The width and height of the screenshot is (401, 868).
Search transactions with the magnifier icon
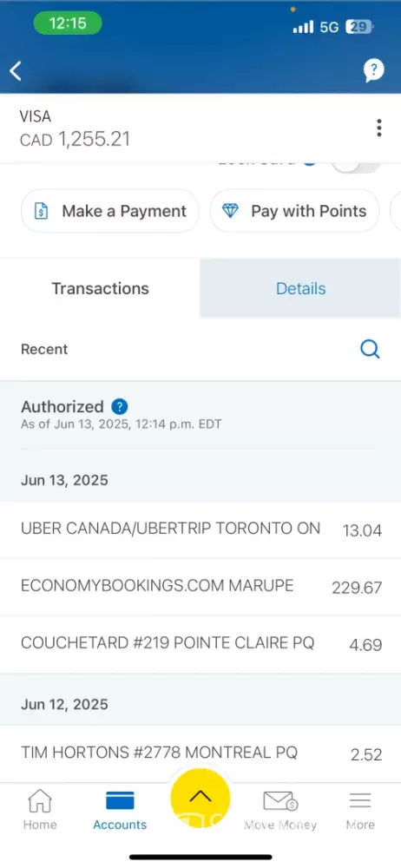[370, 349]
